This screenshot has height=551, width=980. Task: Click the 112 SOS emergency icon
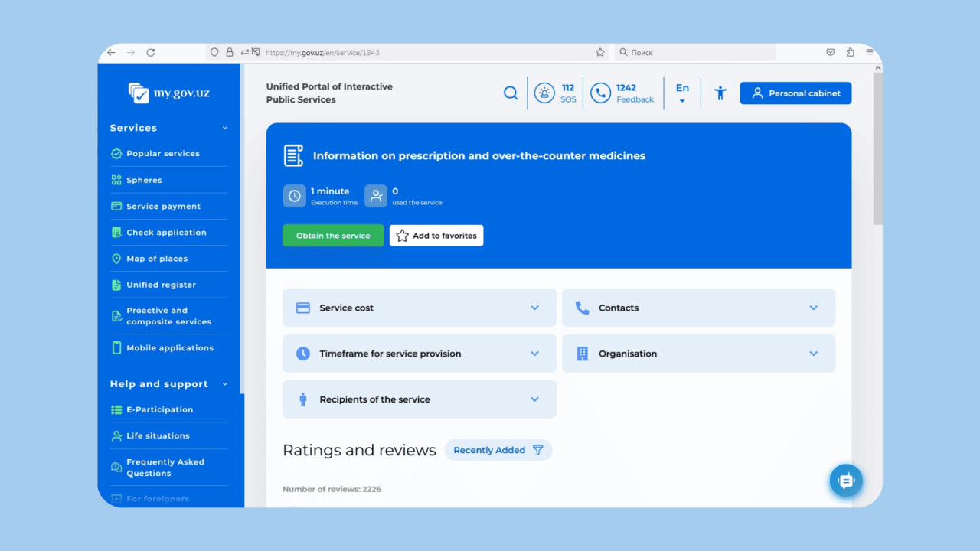point(544,93)
